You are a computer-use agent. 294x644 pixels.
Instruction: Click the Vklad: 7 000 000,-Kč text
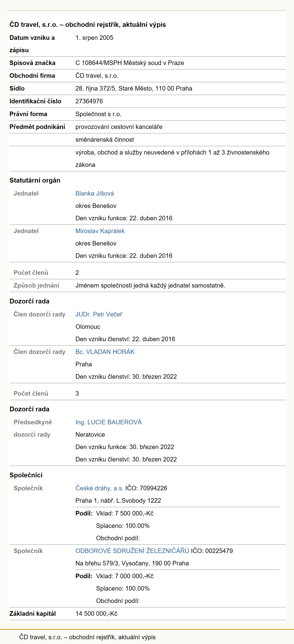coord(125,576)
